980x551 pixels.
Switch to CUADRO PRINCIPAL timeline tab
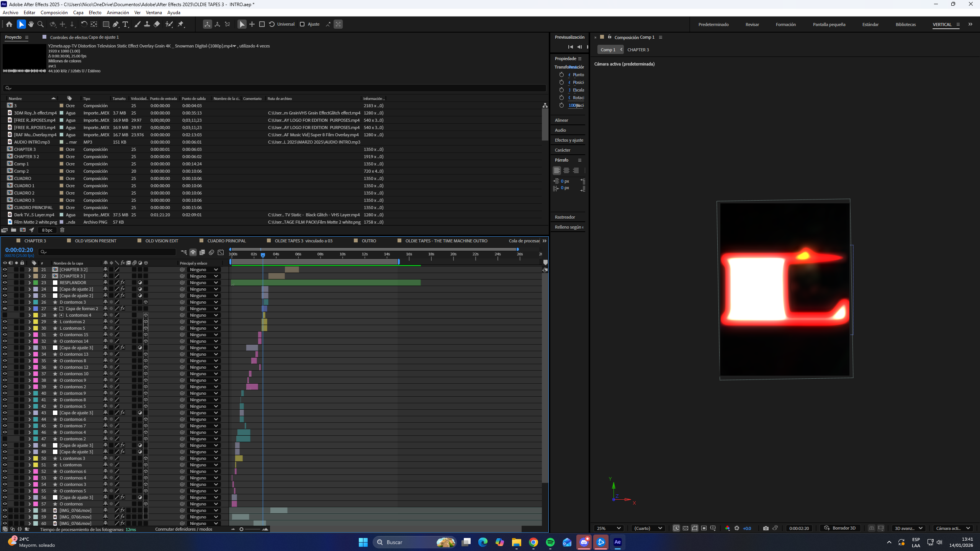pos(226,241)
